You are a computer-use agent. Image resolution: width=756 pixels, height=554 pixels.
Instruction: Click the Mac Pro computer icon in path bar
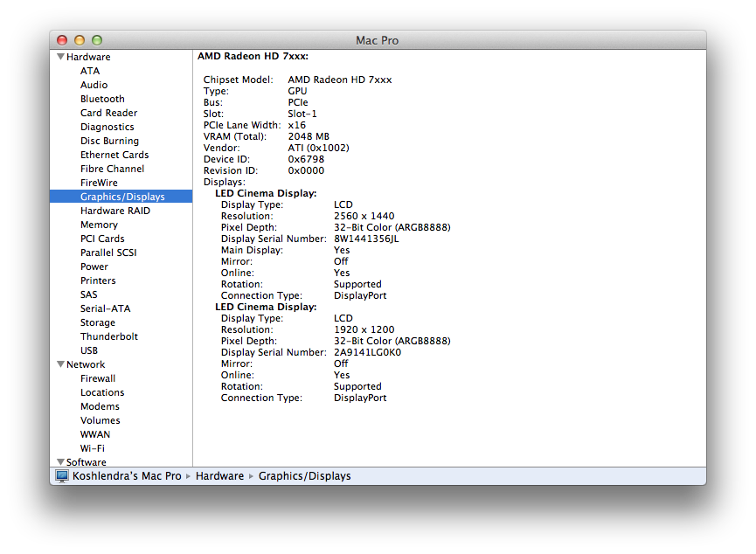pos(62,476)
